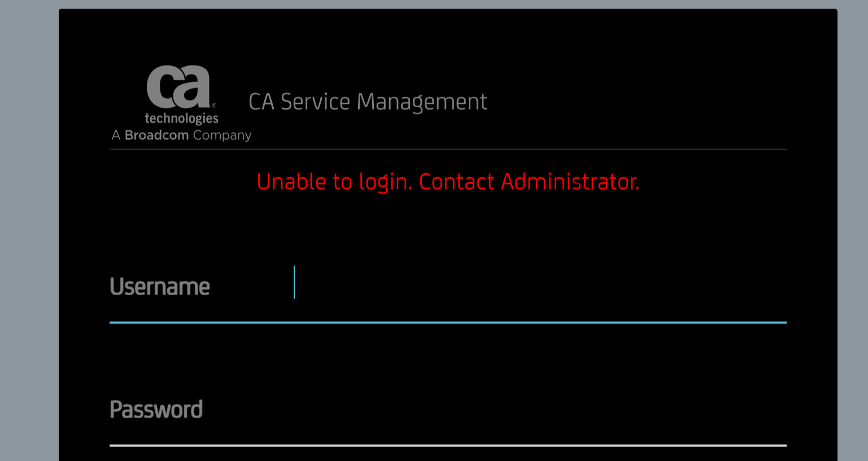Click the word 'Management' in the title
Viewport: 868px width, 461px height.
click(x=422, y=102)
